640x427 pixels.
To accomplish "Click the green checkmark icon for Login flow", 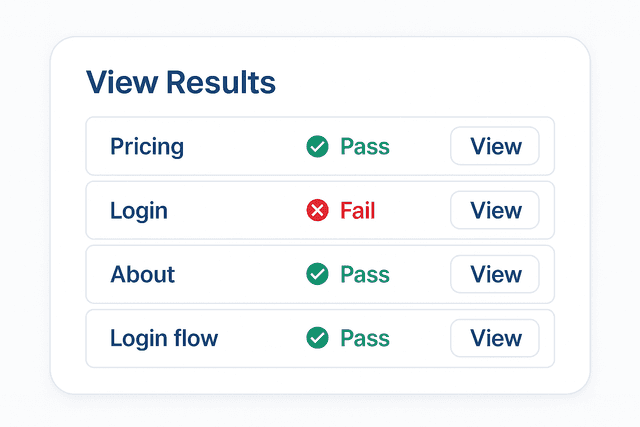I will 317,338.
